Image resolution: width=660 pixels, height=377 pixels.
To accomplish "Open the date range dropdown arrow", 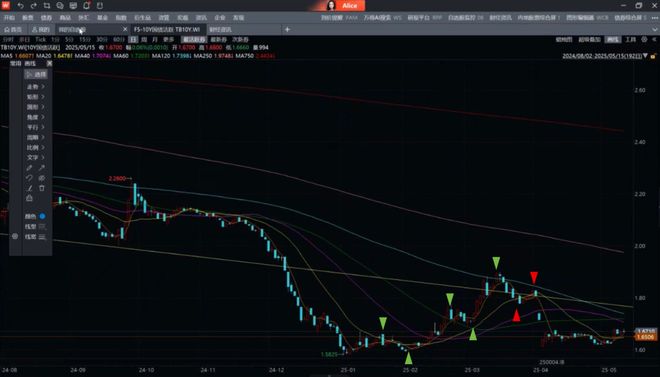I will 645,56.
